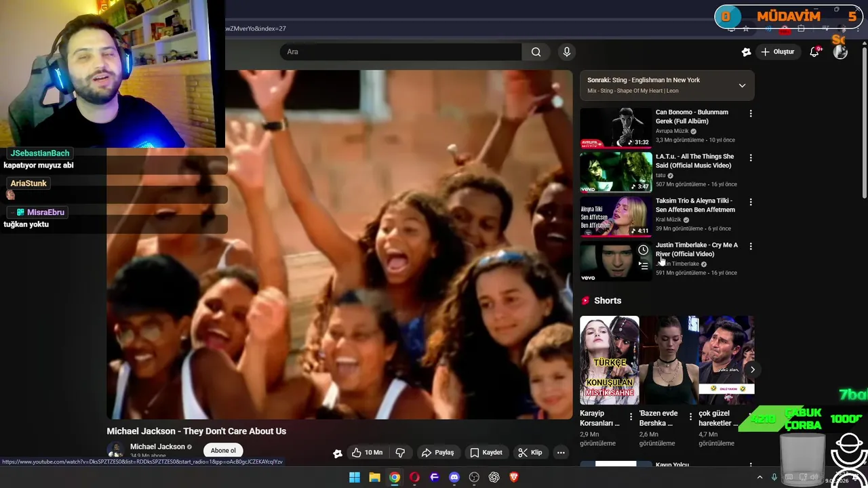Play Can Bonomo album thumbnail

point(616,128)
